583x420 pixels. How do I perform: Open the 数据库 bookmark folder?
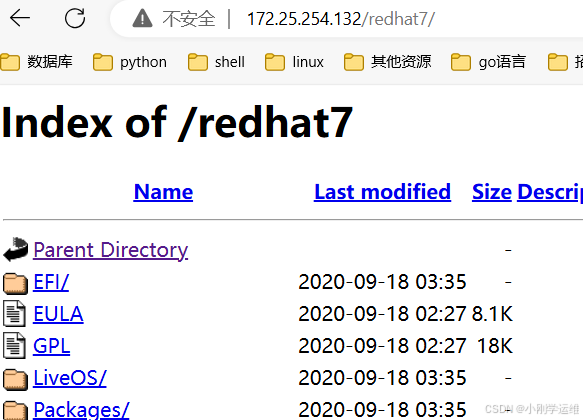tap(36, 62)
